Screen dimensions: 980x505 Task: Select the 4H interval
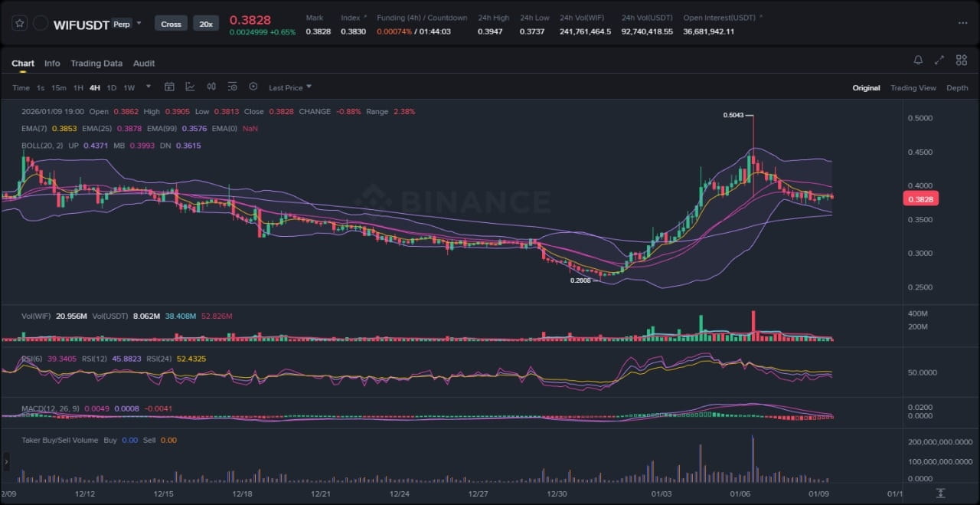click(95, 87)
